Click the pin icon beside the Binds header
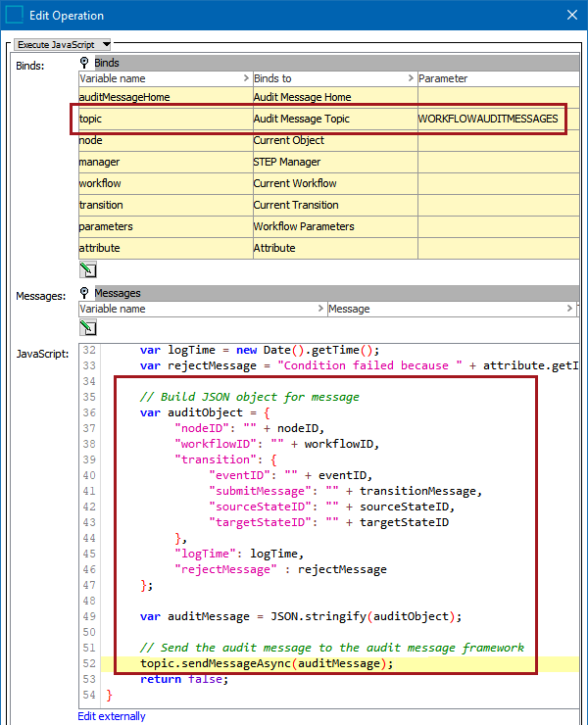 point(85,63)
